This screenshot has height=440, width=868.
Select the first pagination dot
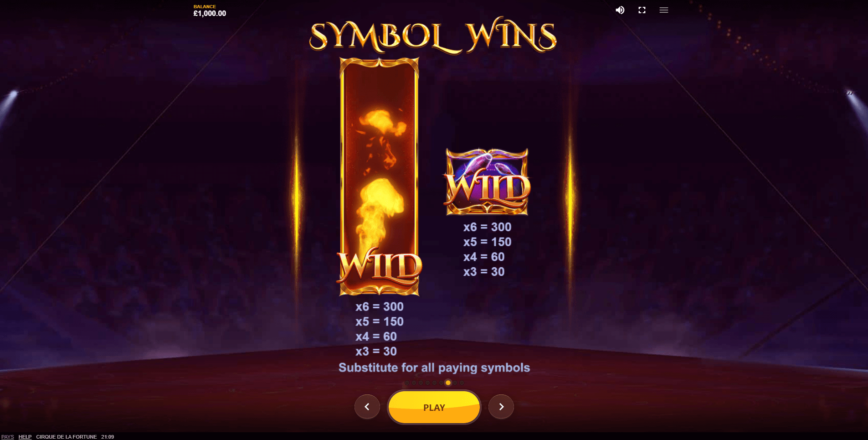point(407,383)
